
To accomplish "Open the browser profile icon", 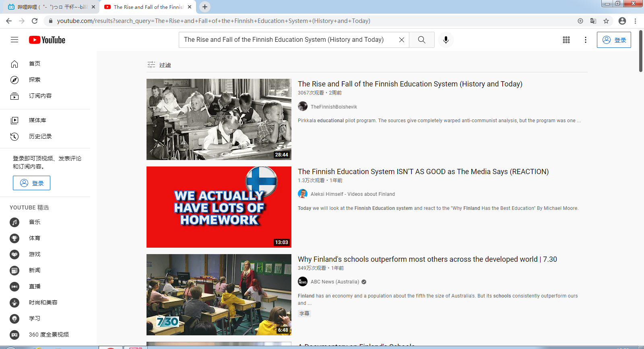I will pos(622,21).
